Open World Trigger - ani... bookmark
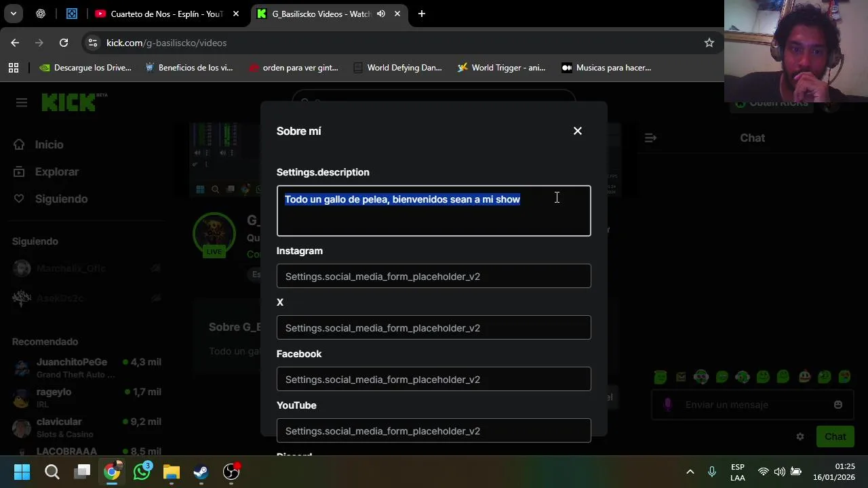The image size is (868, 488). 502,68
